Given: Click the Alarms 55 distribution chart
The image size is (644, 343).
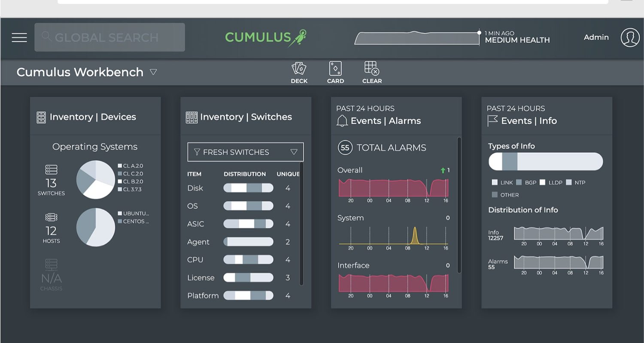Looking at the screenshot, I should [559, 262].
